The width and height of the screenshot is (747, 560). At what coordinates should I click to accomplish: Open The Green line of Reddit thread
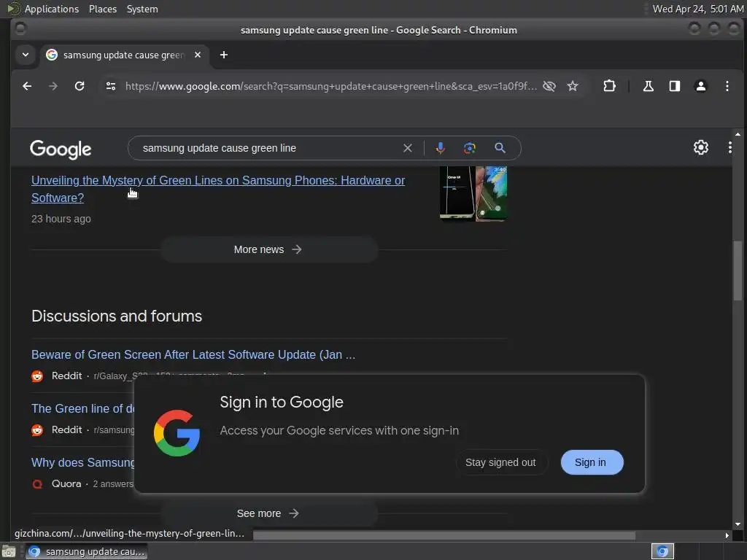[82, 408]
